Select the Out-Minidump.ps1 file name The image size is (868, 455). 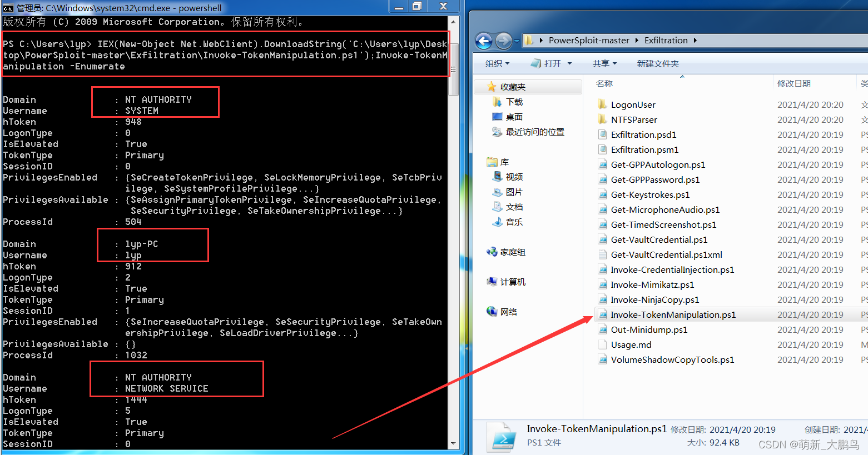pyautogui.click(x=649, y=329)
